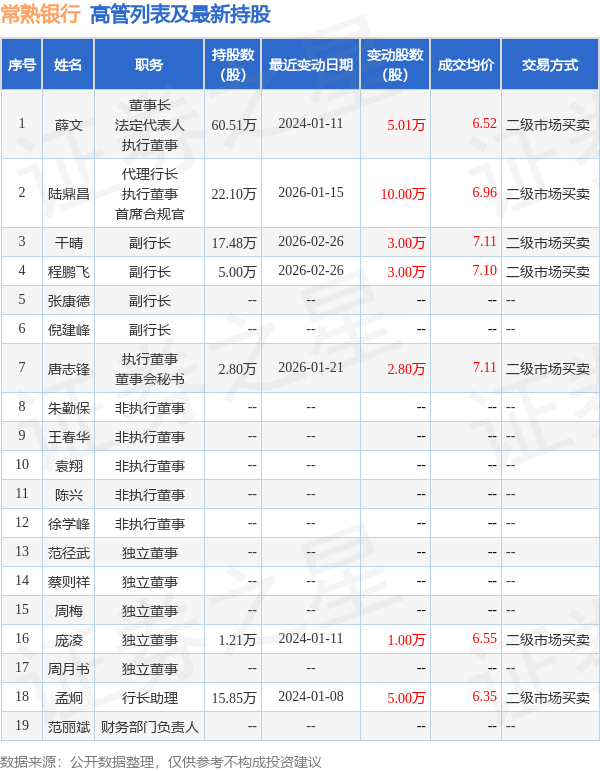Screen dimensions: 600x771
Task: Click the 最近变动日期 column header
Action: tap(311, 64)
